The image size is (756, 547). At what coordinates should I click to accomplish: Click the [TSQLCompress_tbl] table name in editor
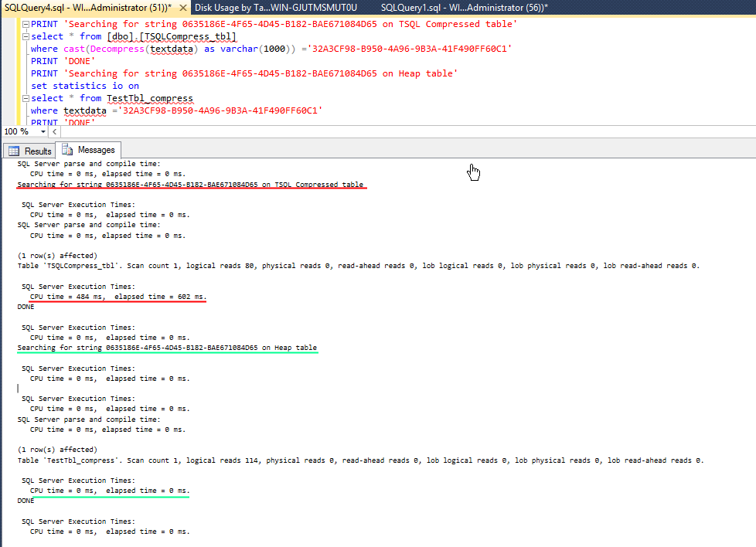(x=188, y=36)
